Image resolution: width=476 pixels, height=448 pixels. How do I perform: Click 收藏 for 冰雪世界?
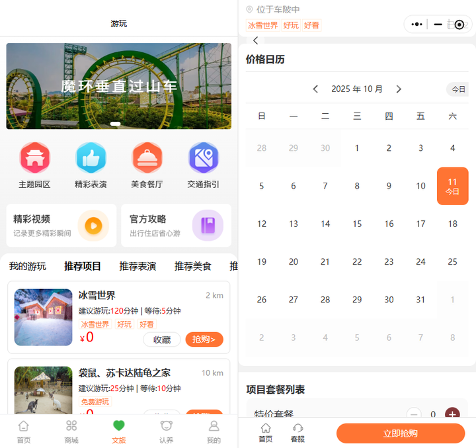click(161, 339)
